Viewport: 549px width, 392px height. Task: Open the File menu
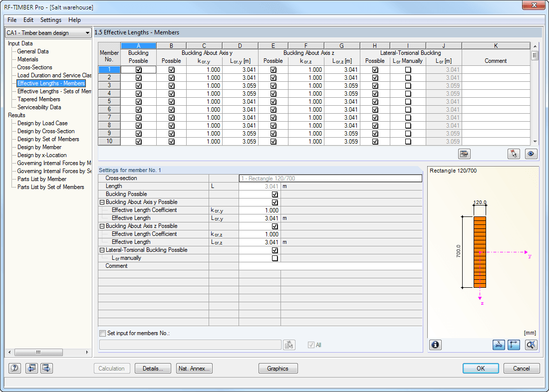12,20
